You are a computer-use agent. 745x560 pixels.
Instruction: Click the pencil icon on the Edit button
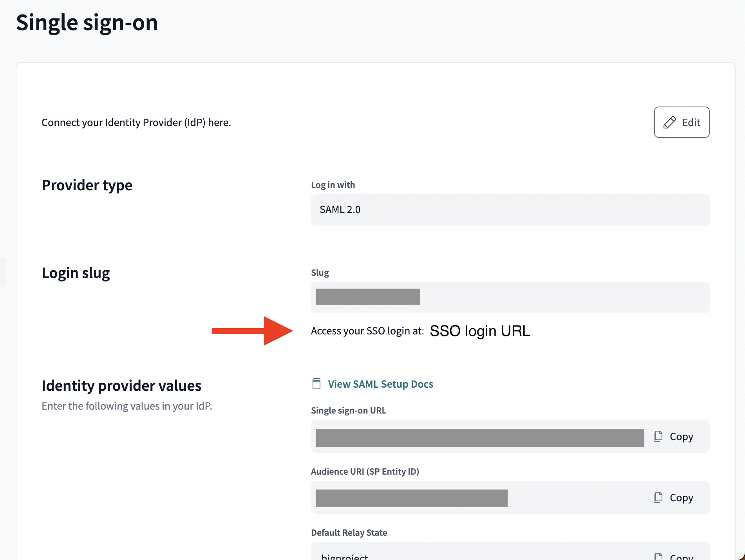click(x=671, y=122)
